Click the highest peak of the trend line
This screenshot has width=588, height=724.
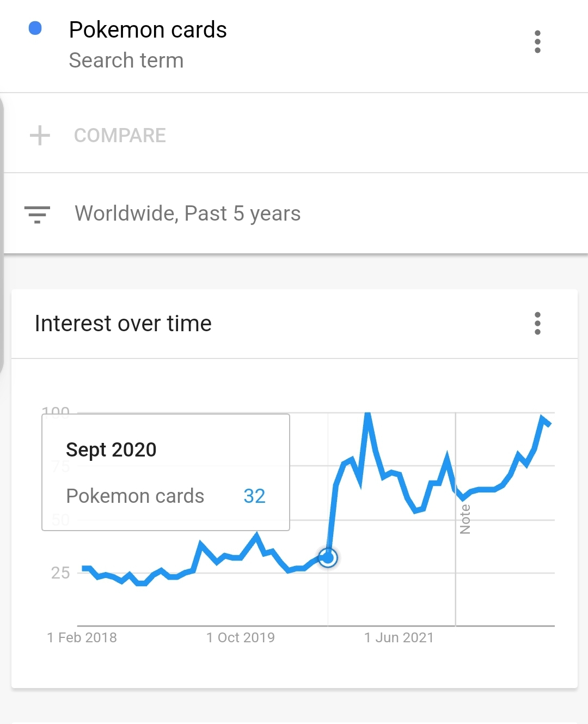coord(368,416)
